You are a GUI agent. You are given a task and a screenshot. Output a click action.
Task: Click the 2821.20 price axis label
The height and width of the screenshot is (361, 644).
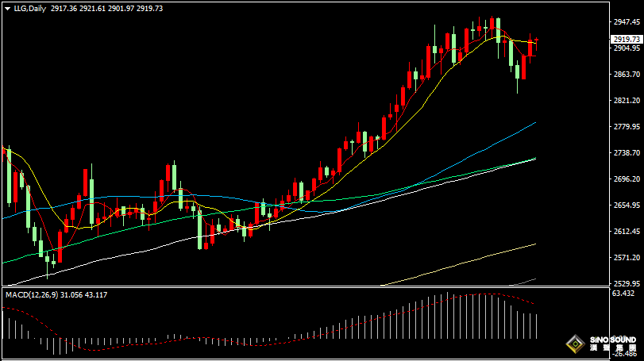(x=627, y=101)
